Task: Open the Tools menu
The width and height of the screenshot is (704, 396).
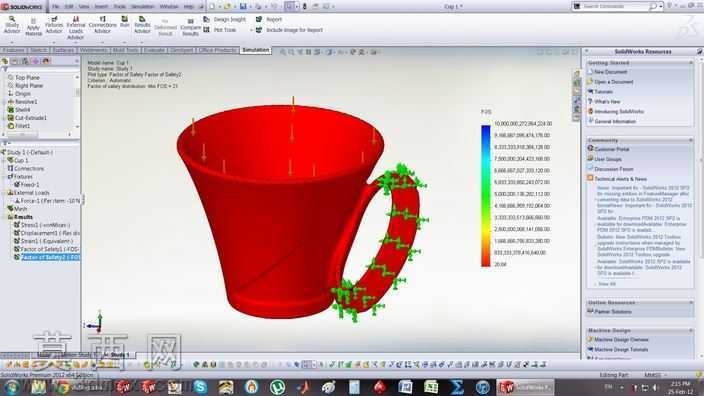Action: 119,7
